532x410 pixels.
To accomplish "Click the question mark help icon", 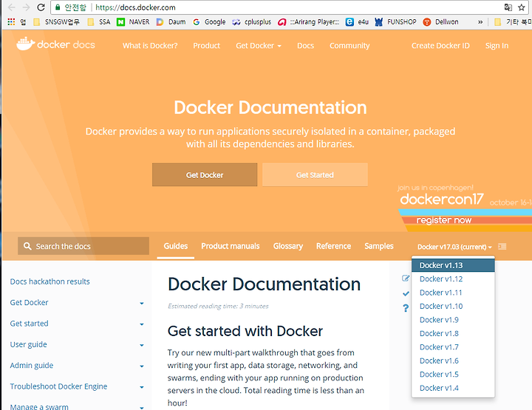I will click(x=406, y=308).
